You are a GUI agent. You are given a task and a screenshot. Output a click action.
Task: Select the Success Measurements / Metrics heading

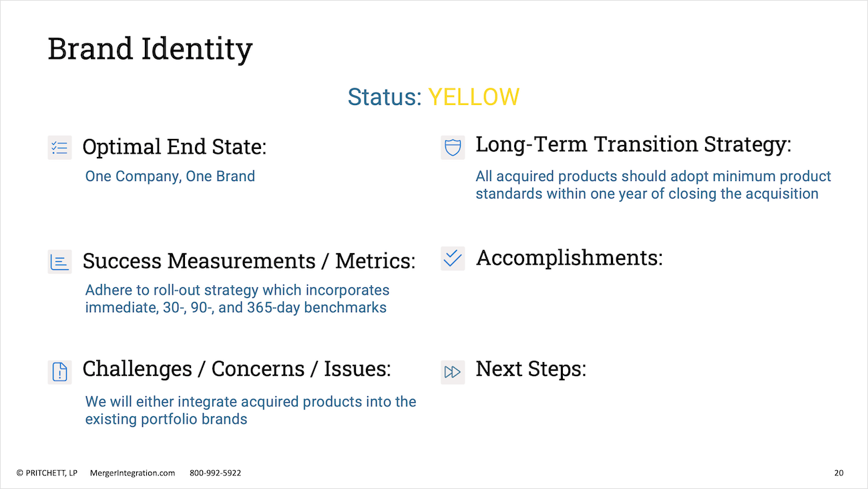pos(249,261)
